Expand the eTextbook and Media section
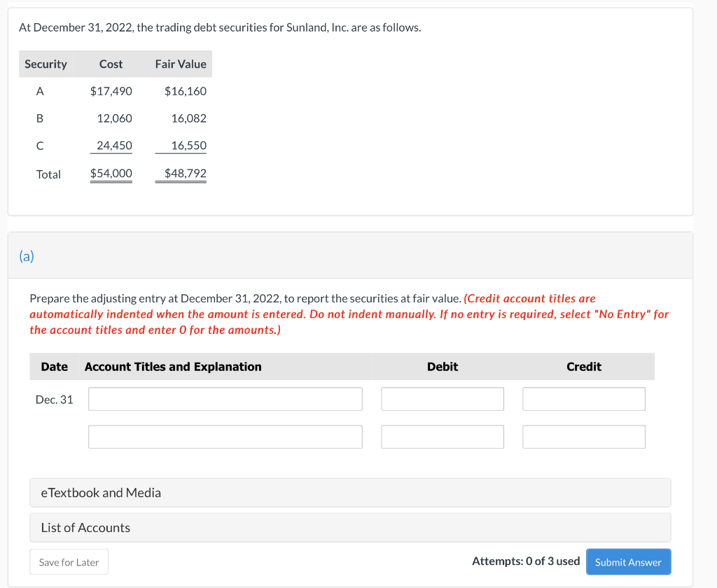717x588 pixels. pyautogui.click(x=350, y=492)
